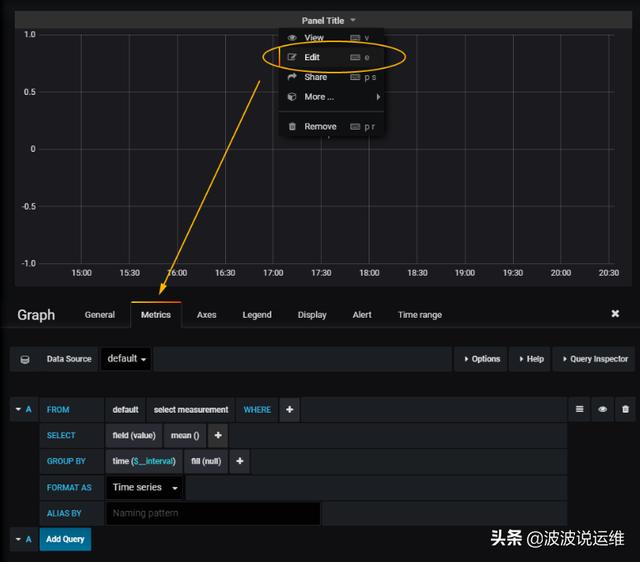The width and height of the screenshot is (640, 562).
Task: Click the Edit pencil icon in panel menu
Action: coord(292,57)
